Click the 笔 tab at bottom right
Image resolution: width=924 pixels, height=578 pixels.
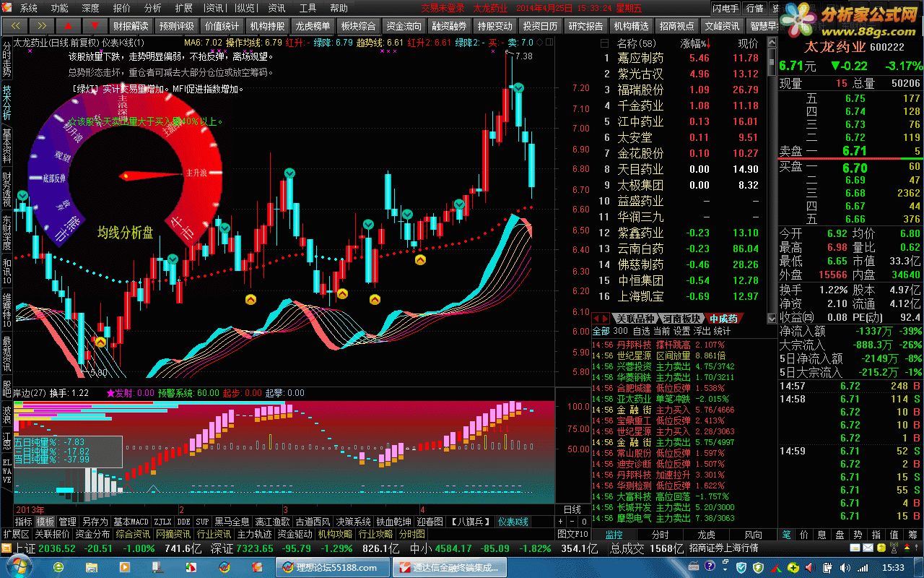point(786,535)
